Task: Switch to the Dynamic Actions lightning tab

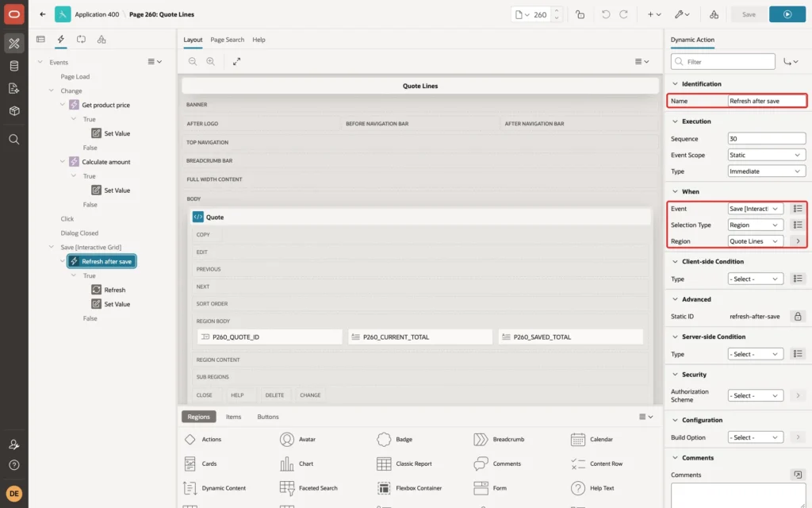Action: 60,40
